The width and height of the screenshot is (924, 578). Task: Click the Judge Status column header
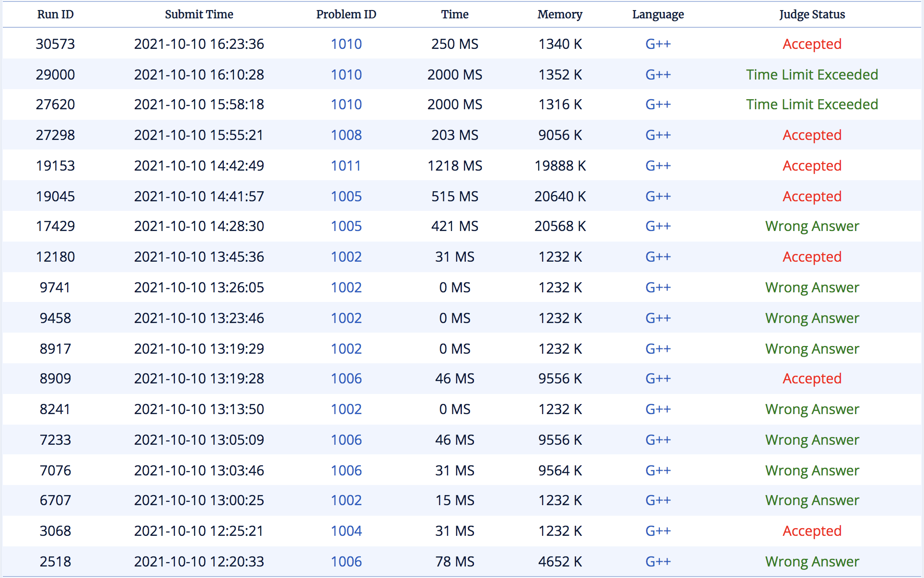point(812,14)
